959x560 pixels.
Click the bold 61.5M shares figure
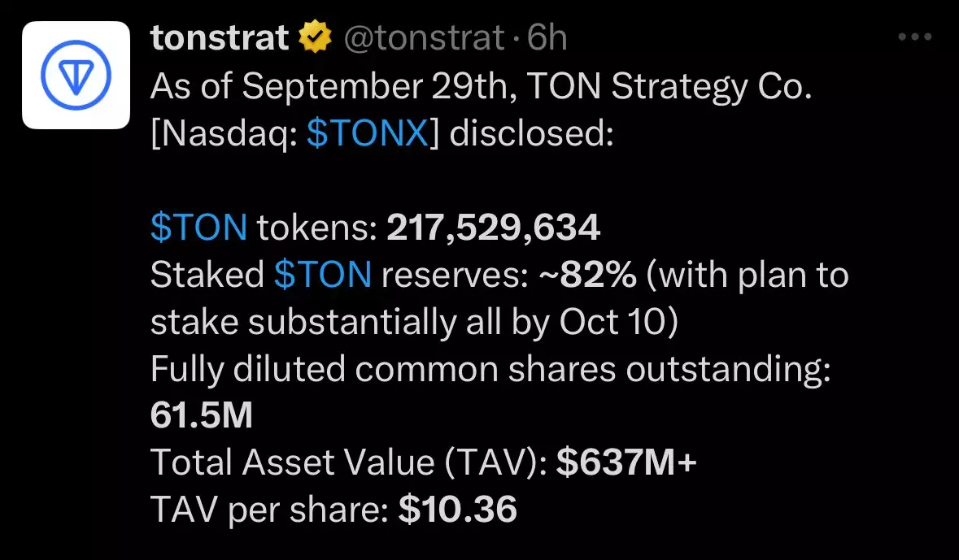(201, 416)
